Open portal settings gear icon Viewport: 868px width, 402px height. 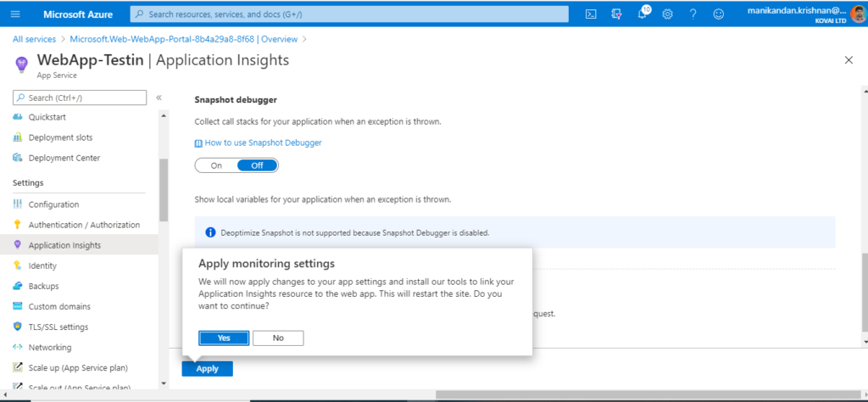coord(668,14)
